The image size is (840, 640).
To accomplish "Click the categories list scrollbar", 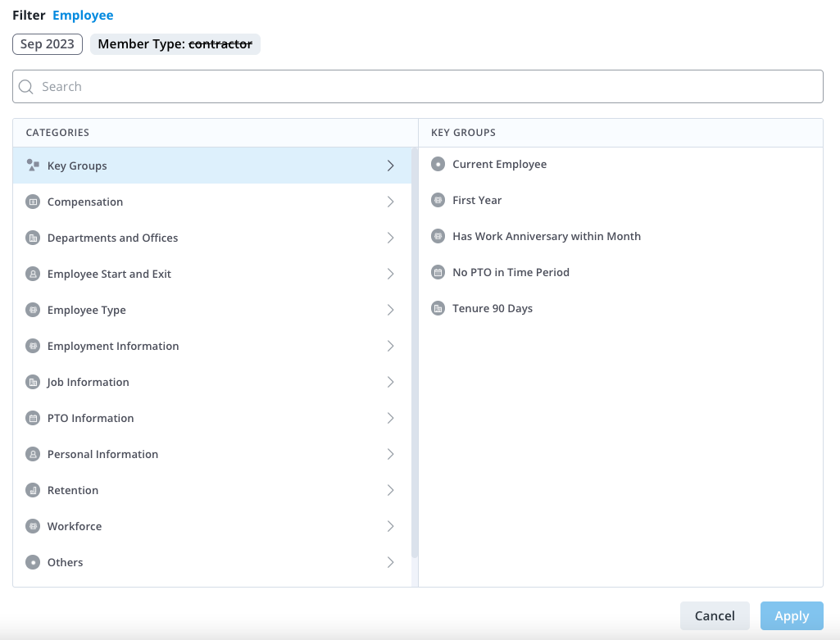I will (415, 352).
